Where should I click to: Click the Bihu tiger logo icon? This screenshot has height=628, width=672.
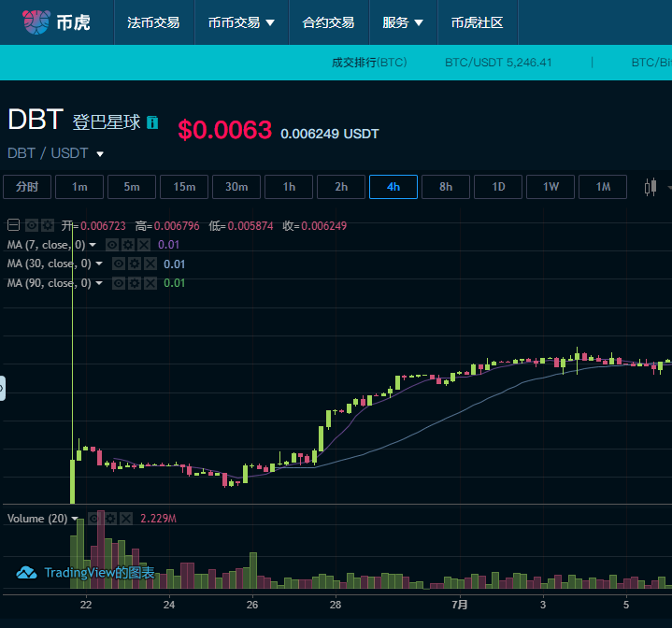pos(36,22)
